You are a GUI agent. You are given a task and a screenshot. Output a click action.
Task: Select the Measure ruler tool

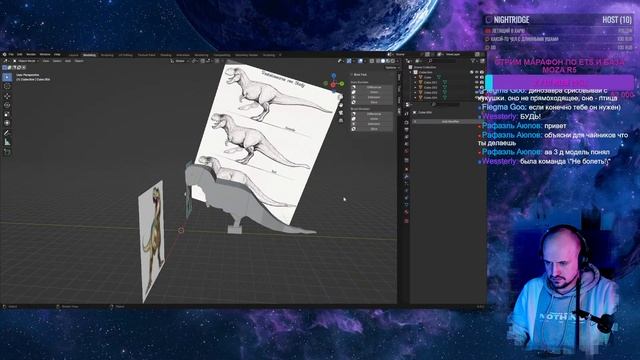[x=7, y=142]
